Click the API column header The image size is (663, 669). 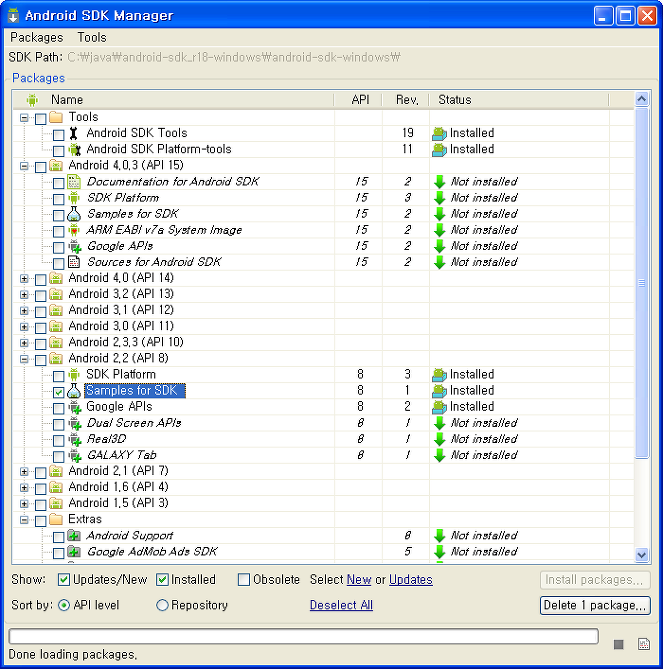point(358,100)
